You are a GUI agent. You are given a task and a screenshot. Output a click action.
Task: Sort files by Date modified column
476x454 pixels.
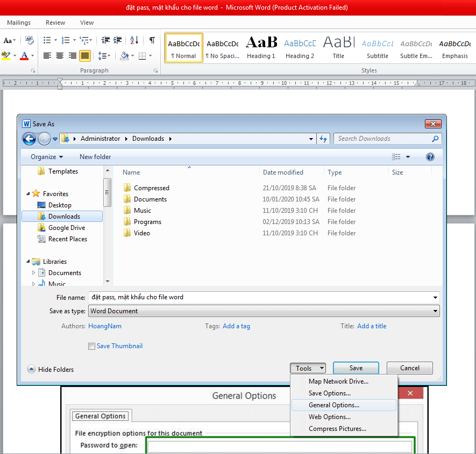pyautogui.click(x=283, y=172)
